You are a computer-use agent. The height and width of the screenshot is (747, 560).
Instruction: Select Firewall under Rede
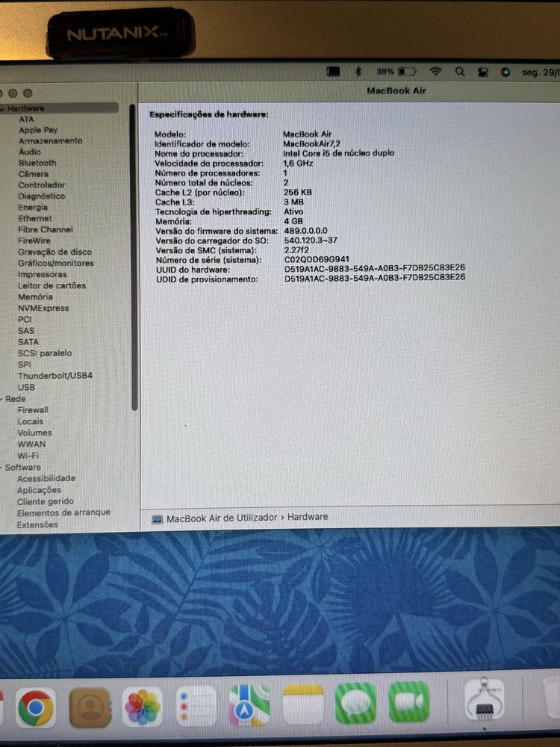(x=33, y=410)
